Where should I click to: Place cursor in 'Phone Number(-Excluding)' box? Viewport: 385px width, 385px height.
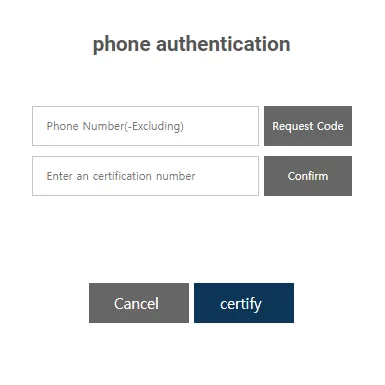tap(145, 126)
